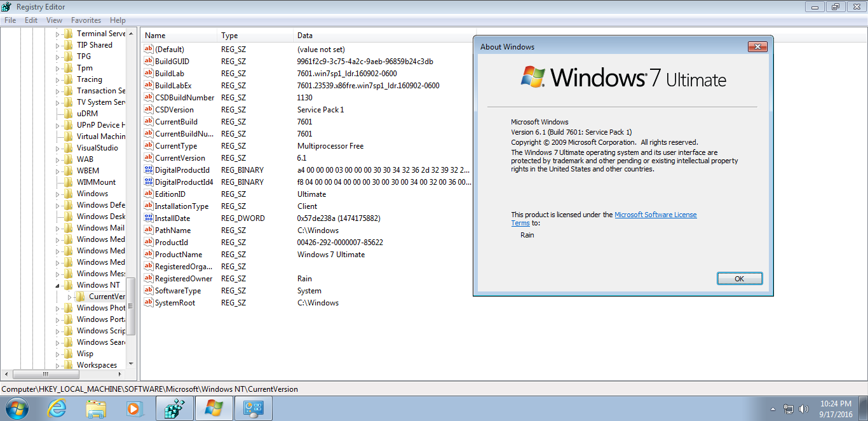868x421 pixels.
Task: Click the tree pane vertical scrollbar thumb
Action: point(132,307)
